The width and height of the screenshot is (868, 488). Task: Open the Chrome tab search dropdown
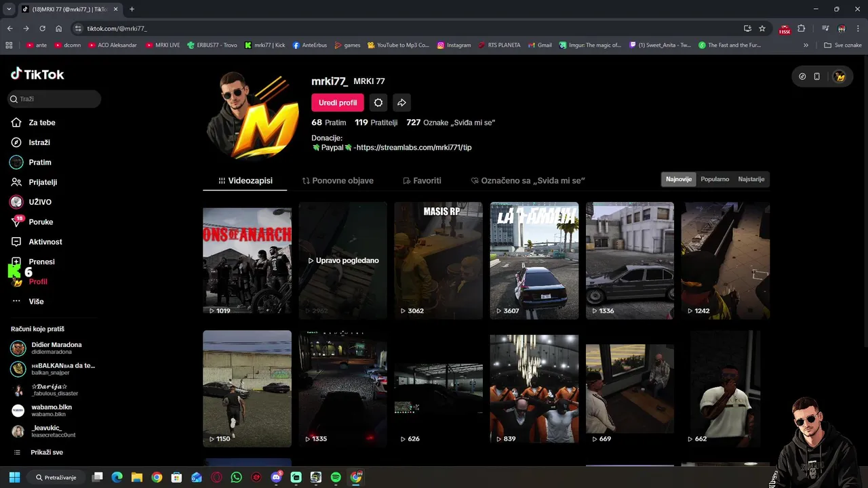point(9,9)
